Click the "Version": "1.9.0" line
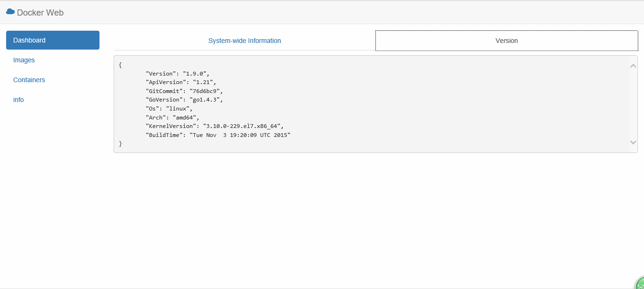644x289 pixels. (178, 74)
